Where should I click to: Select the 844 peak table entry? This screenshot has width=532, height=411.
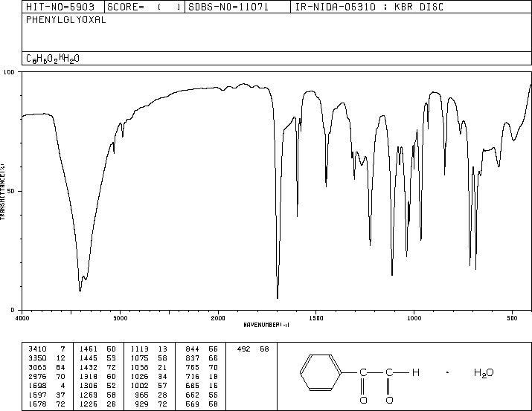tap(202, 349)
